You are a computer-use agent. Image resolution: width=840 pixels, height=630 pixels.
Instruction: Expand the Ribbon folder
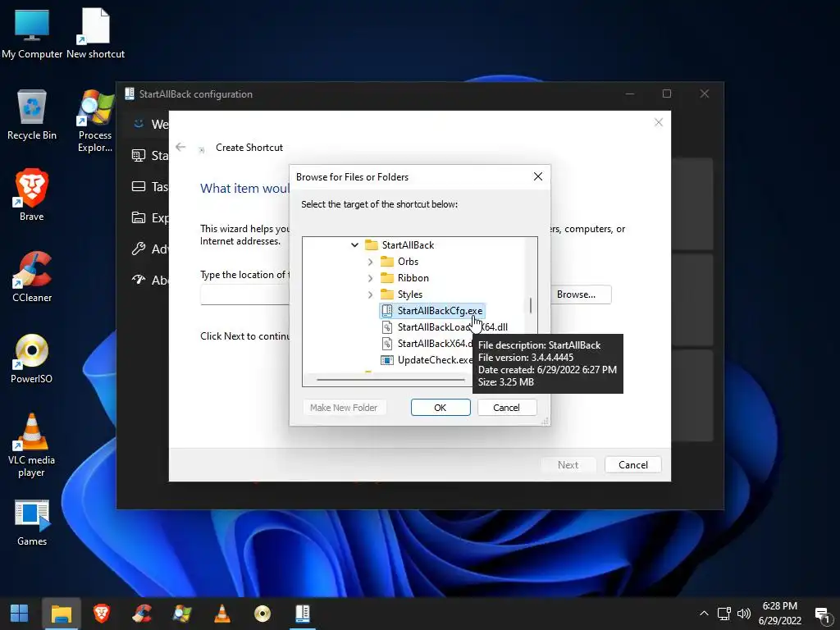(370, 278)
